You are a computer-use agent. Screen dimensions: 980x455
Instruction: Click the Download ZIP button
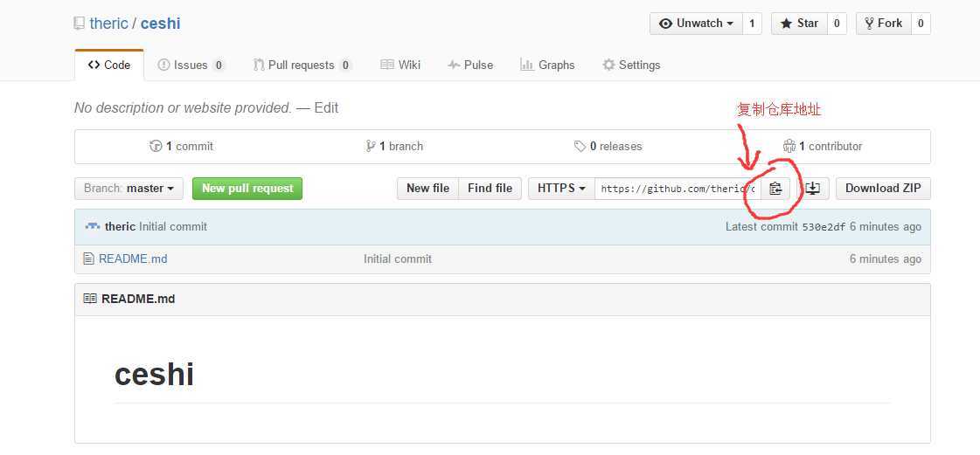click(883, 189)
